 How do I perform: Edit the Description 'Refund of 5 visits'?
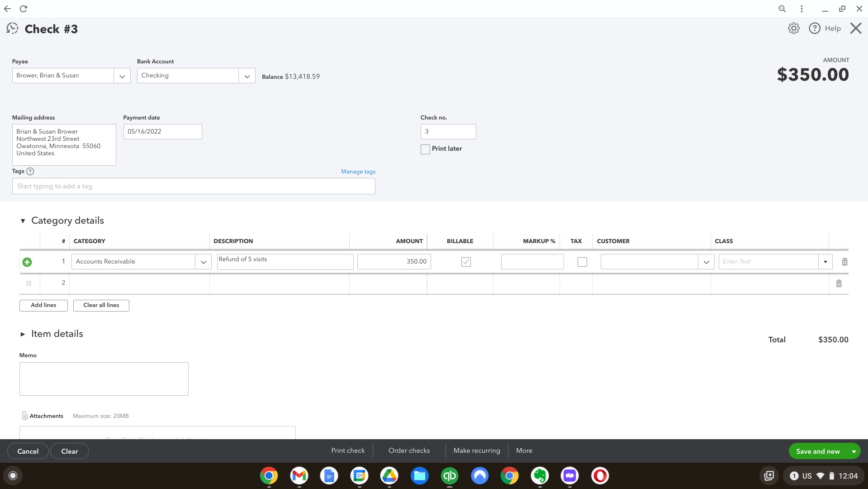[x=285, y=262]
